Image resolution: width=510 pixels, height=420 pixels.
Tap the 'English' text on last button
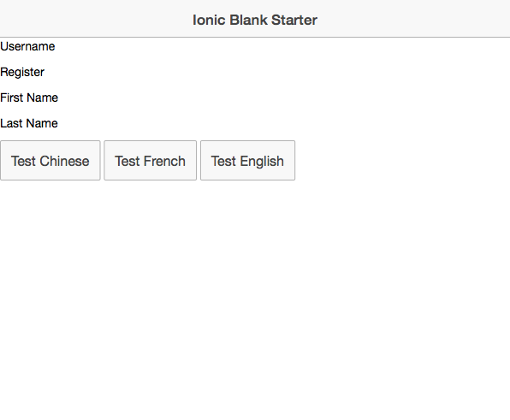[x=262, y=162]
